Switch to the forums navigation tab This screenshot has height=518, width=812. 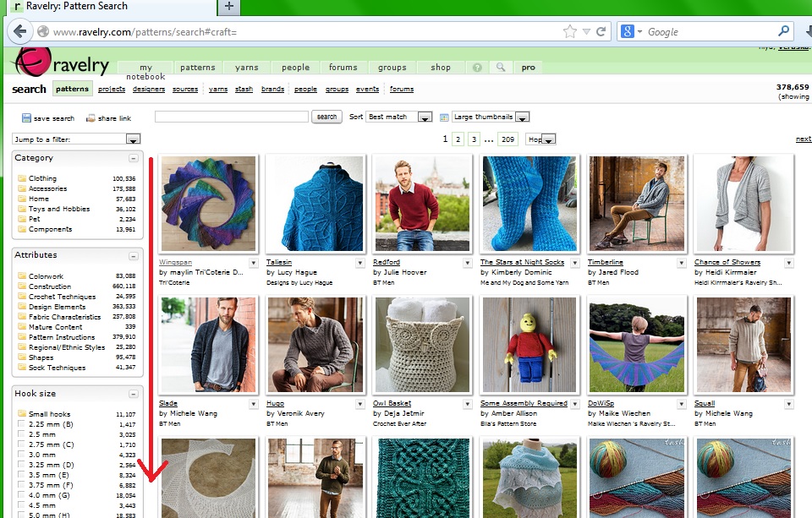pyautogui.click(x=343, y=68)
